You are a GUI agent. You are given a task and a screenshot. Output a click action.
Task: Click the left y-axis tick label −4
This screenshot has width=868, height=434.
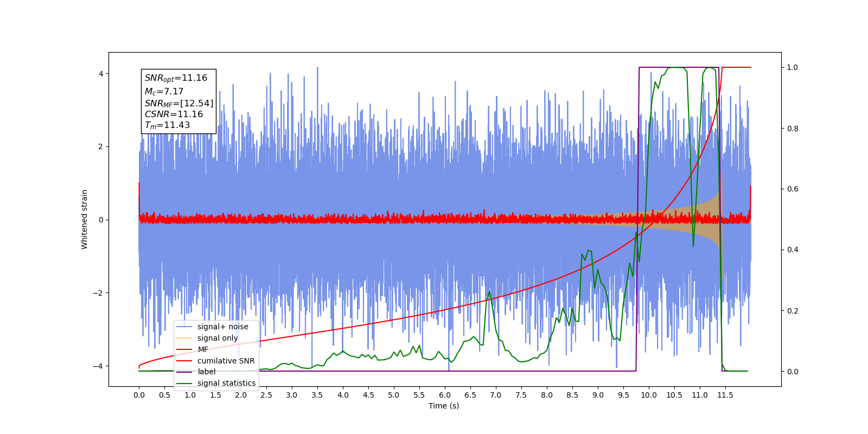[x=99, y=366]
